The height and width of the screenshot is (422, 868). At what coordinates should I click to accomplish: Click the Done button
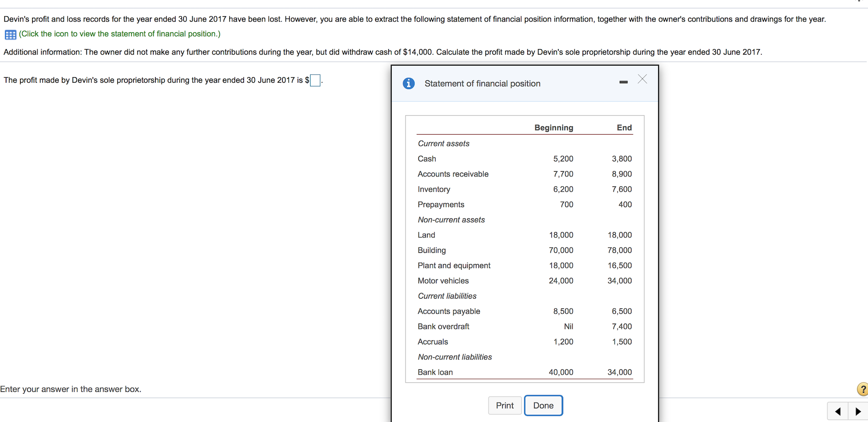[x=543, y=406]
